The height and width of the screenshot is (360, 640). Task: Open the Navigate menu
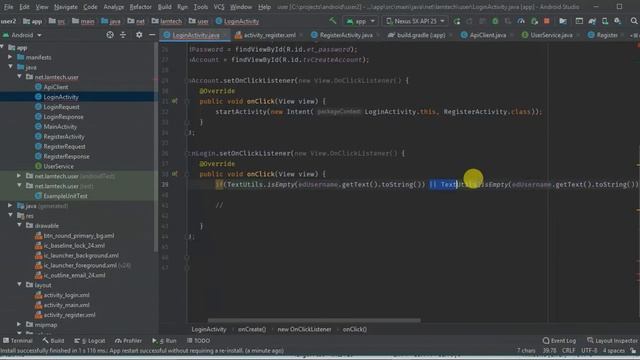pyautogui.click(x=65, y=7)
